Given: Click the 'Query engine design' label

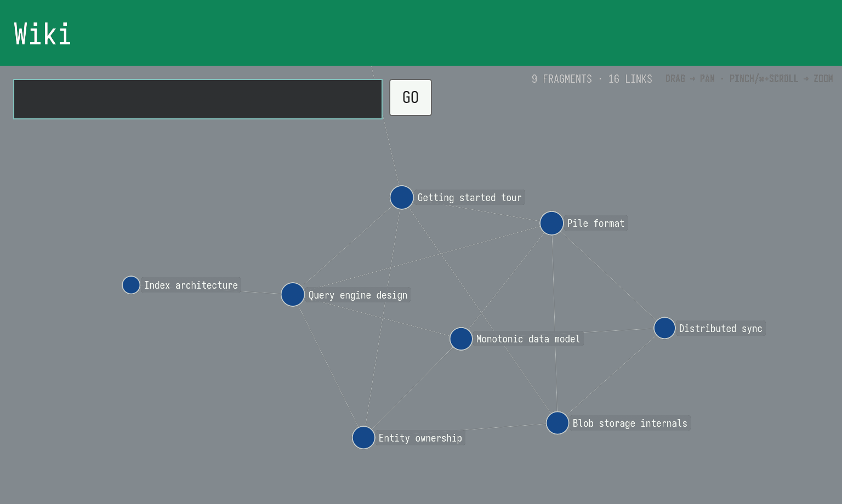Looking at the screenshot, I should coord(357,295).
